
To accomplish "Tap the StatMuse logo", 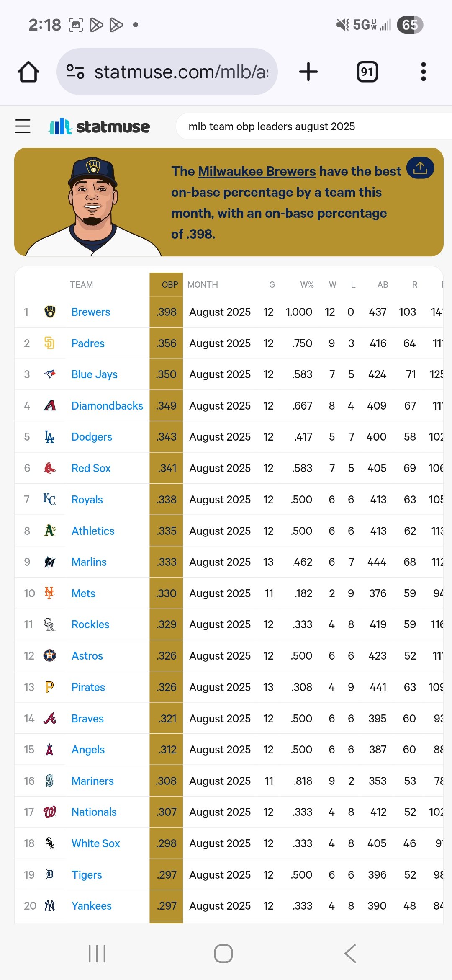I will tap(99, 126).
